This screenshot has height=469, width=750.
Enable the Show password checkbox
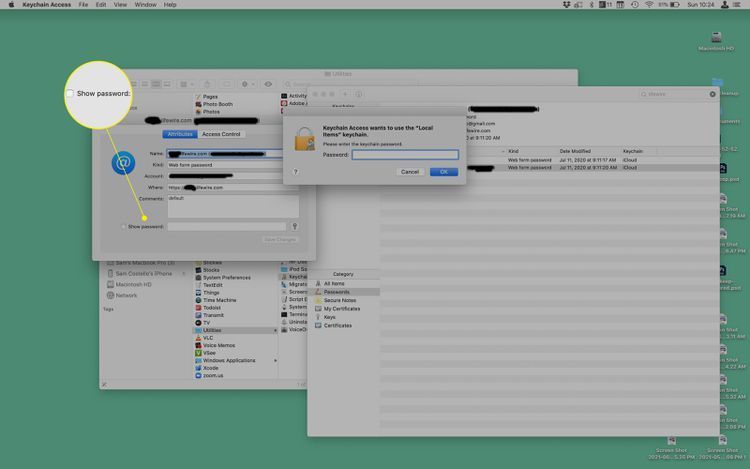[124, 227]
